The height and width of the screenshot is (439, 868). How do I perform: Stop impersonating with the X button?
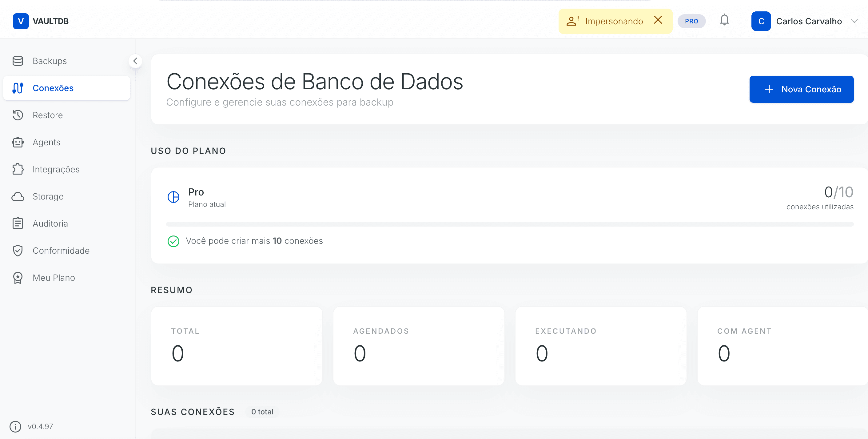pos(658,20)
